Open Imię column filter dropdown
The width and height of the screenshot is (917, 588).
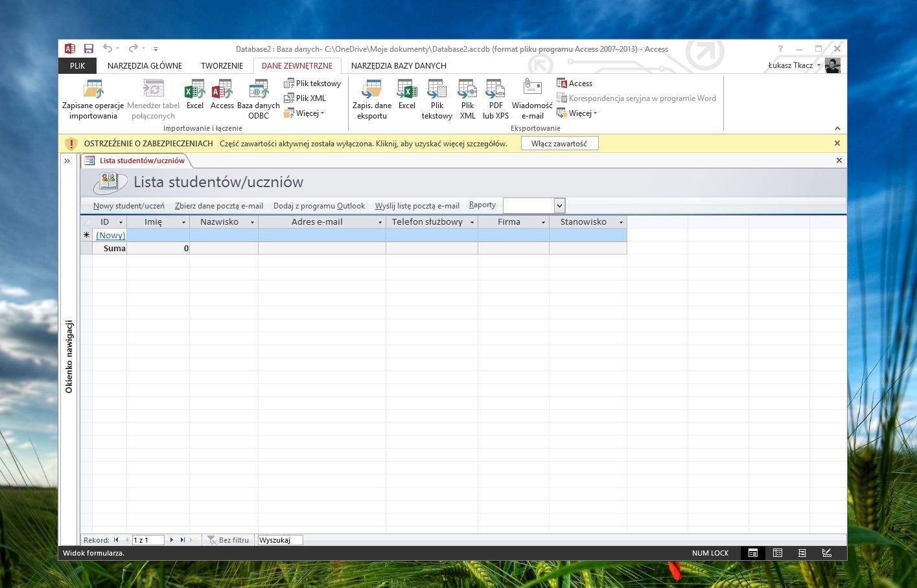pyautogui.click(x=184, y=222)
